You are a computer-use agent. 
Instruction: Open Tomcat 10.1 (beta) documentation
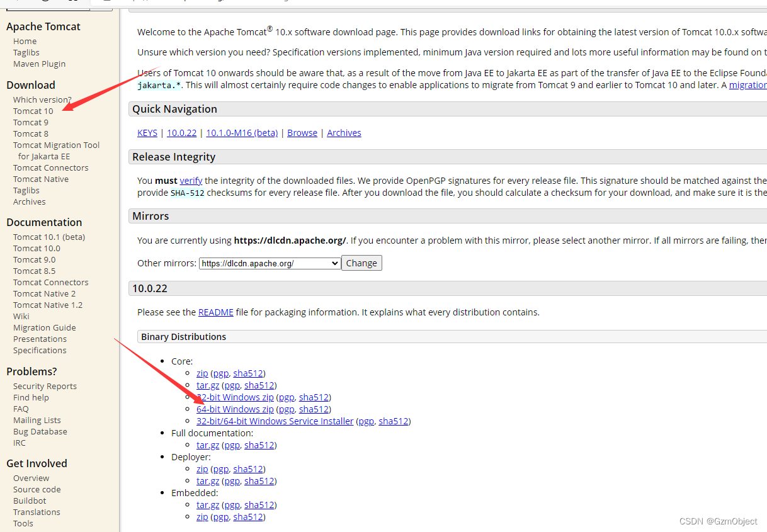tap(49, 237)
